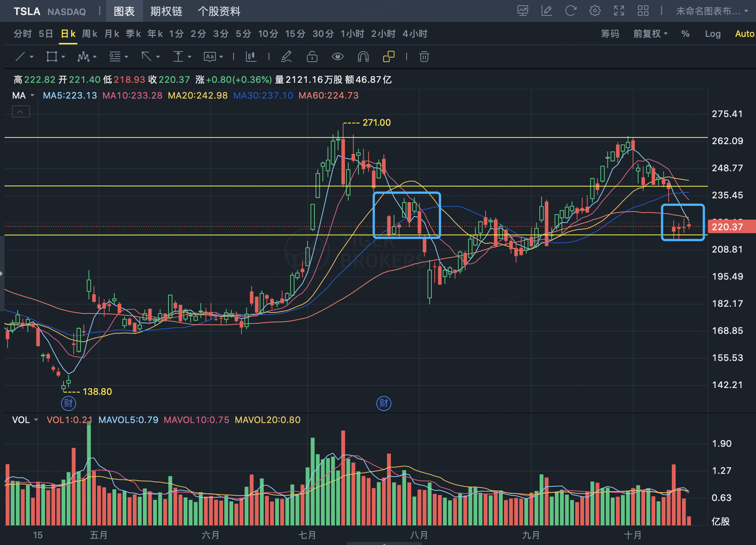Expand the VOL indicator dropdown
Viewport: 756px width, 545px height.
pos(36,420)
